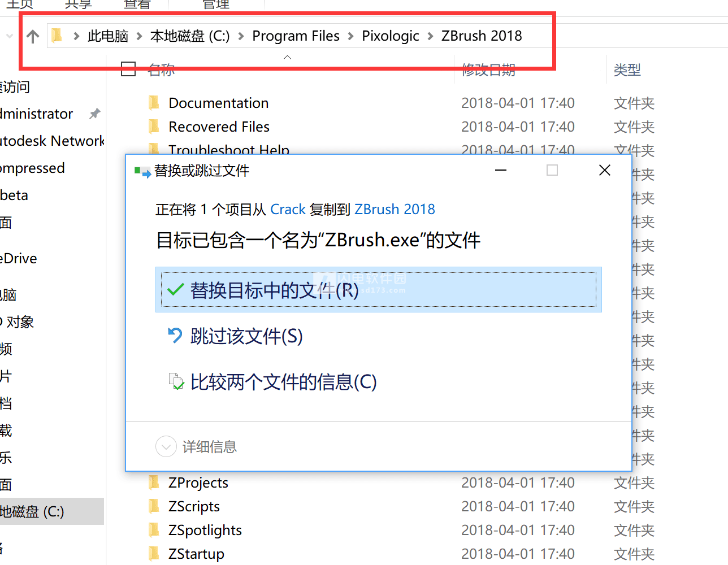Sort by 类型 column header
728x565 pixels.
[x=627, y=69]
